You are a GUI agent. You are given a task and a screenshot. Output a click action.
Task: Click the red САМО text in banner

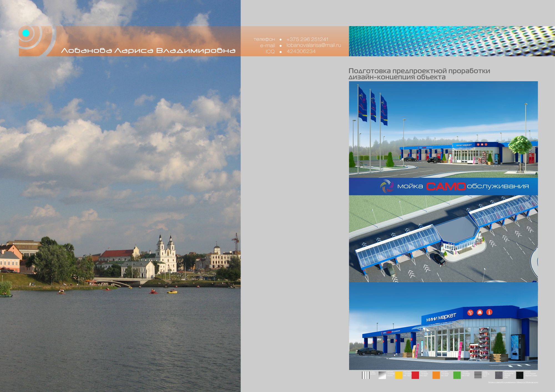tap(446, 187)
